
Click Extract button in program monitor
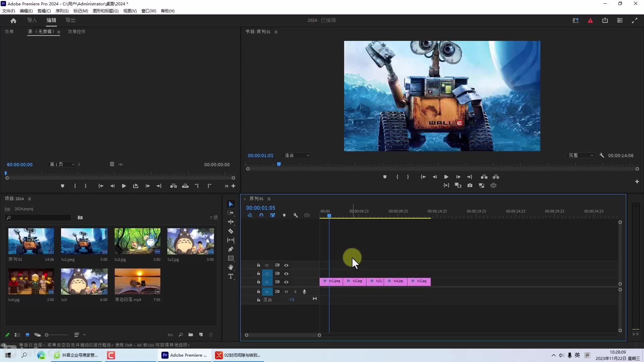(x=496, y=177)
